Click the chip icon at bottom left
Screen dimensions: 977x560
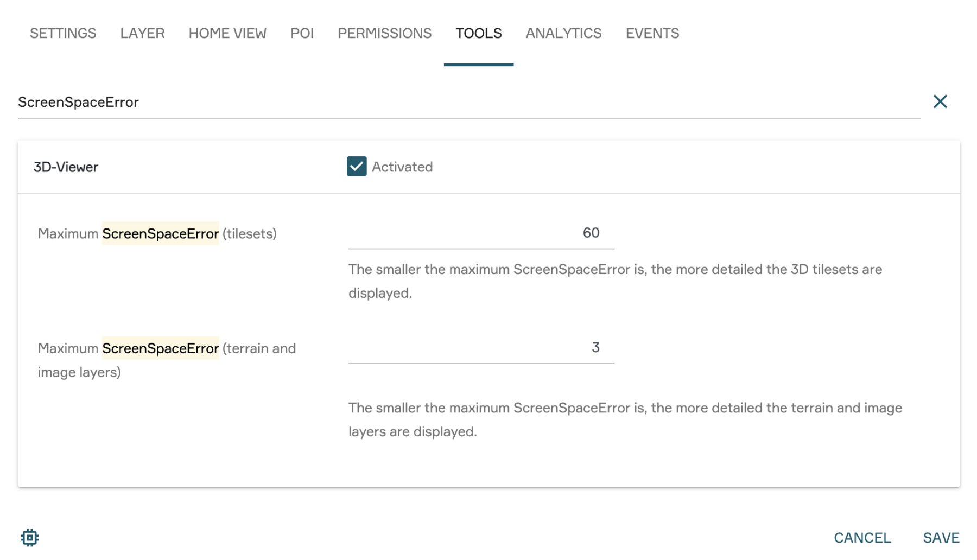coord(30,537)
